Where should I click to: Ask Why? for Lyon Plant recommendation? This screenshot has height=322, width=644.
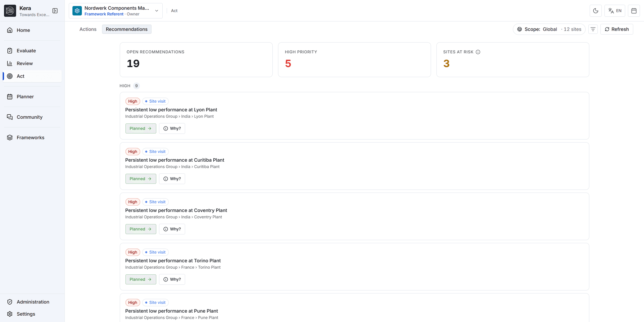pyautogui.click(x=172, y=128)
